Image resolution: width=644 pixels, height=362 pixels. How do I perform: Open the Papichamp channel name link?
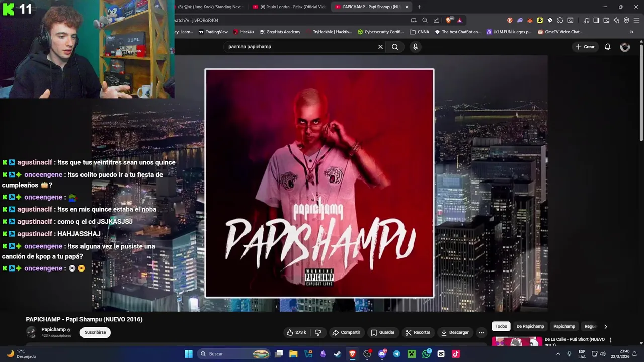[x=54, y=330]
